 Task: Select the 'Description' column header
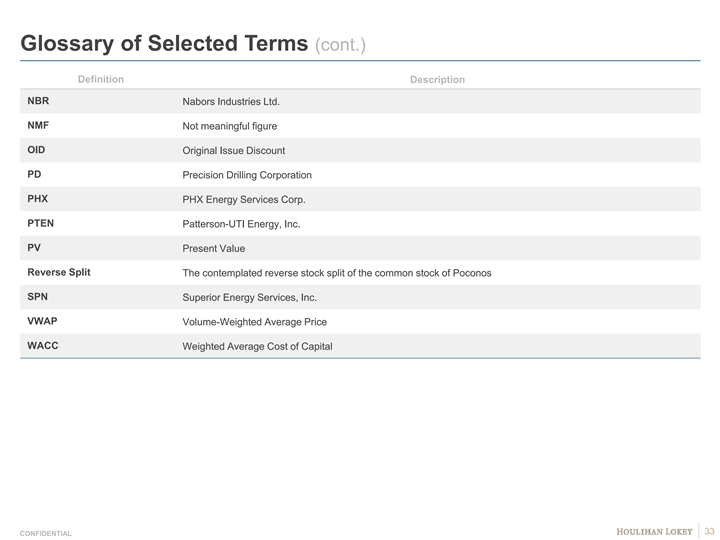tap(437, 80)
